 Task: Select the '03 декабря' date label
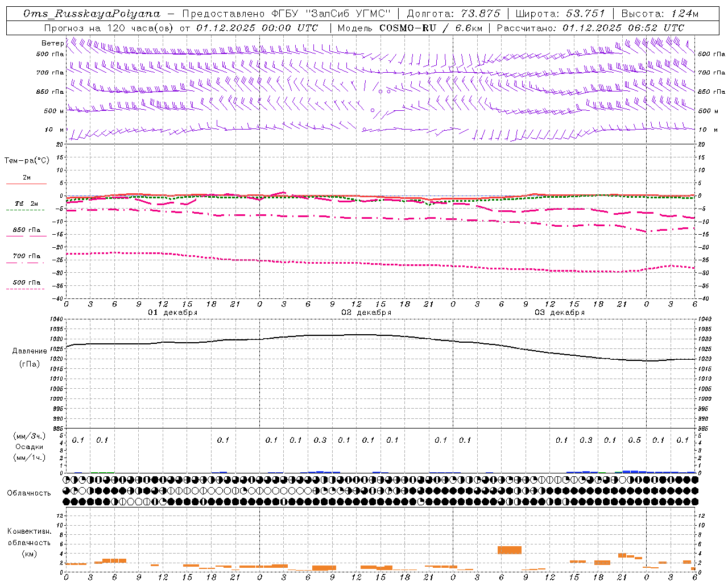560,313
